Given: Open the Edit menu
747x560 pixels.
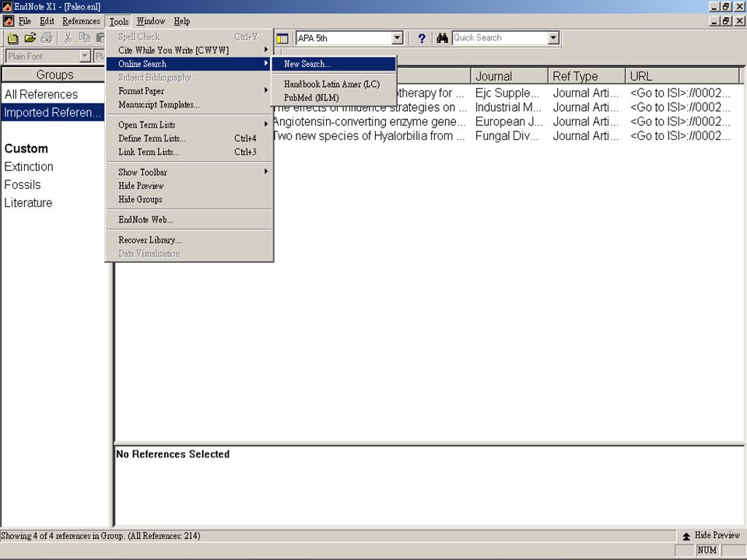Looking at the screenshot, I should click(47, 21).
